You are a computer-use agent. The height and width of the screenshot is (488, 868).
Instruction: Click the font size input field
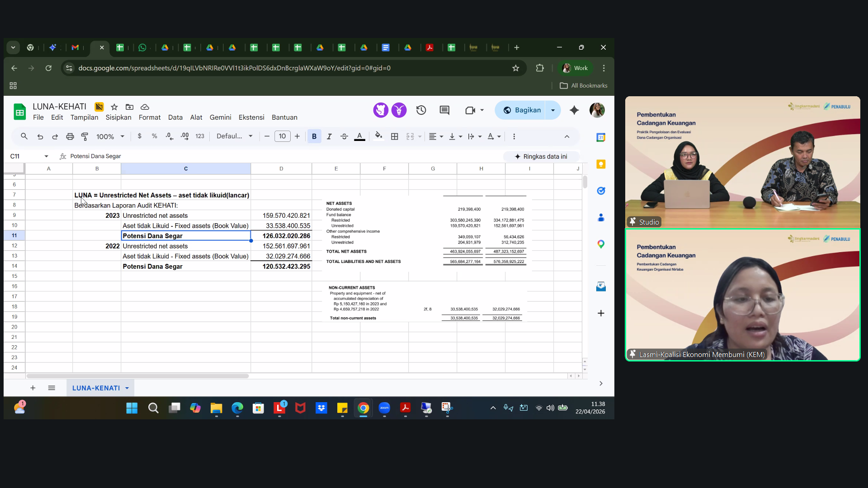click(283, 136)
